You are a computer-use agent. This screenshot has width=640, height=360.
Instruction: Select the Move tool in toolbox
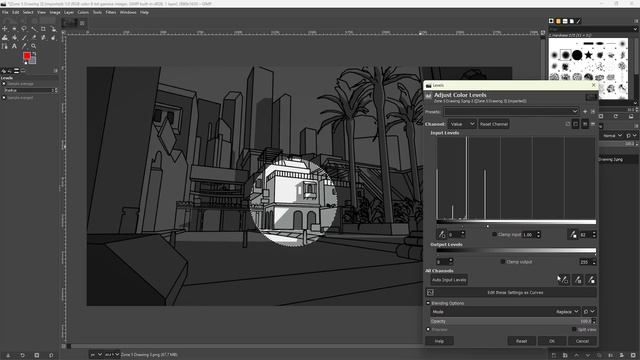[x=4, y=29]
